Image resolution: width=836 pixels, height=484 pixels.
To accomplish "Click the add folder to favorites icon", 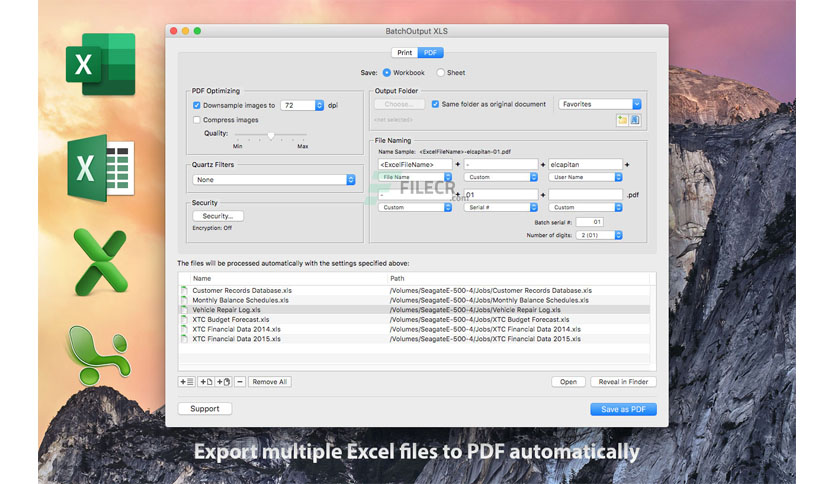I will pos(622,120).
